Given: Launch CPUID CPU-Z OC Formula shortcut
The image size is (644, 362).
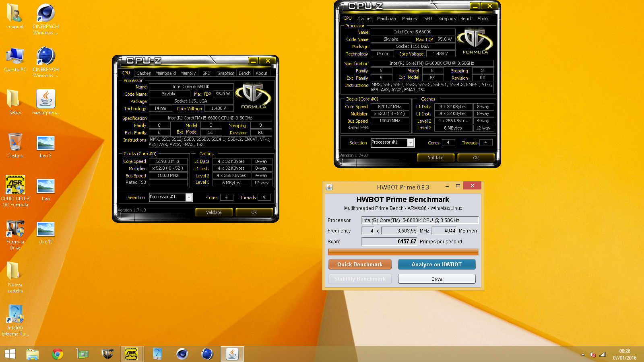Looking at the screenshot, I should 15,191.
